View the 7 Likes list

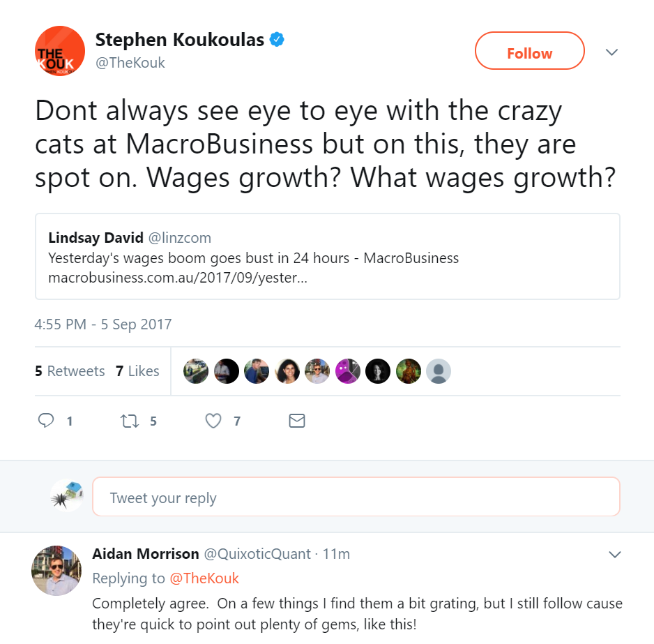(x=137, y=371)
